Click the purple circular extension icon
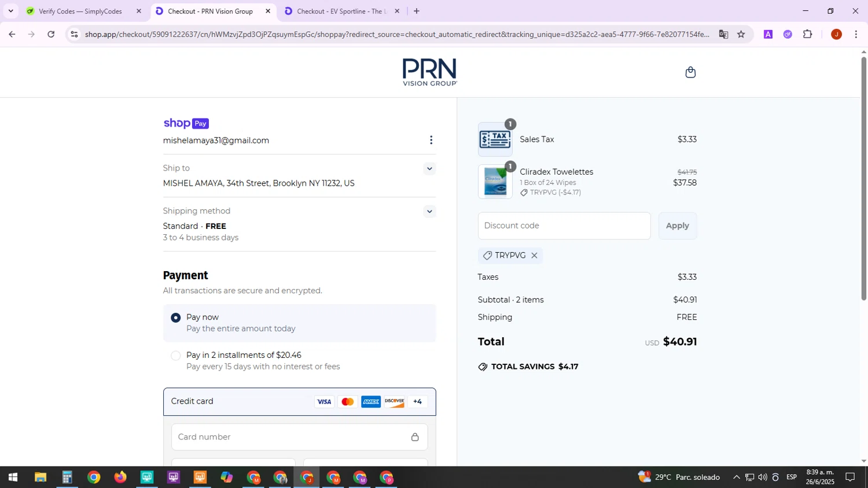The height and width of the screenshot is (488, 868). click(788, 34)
